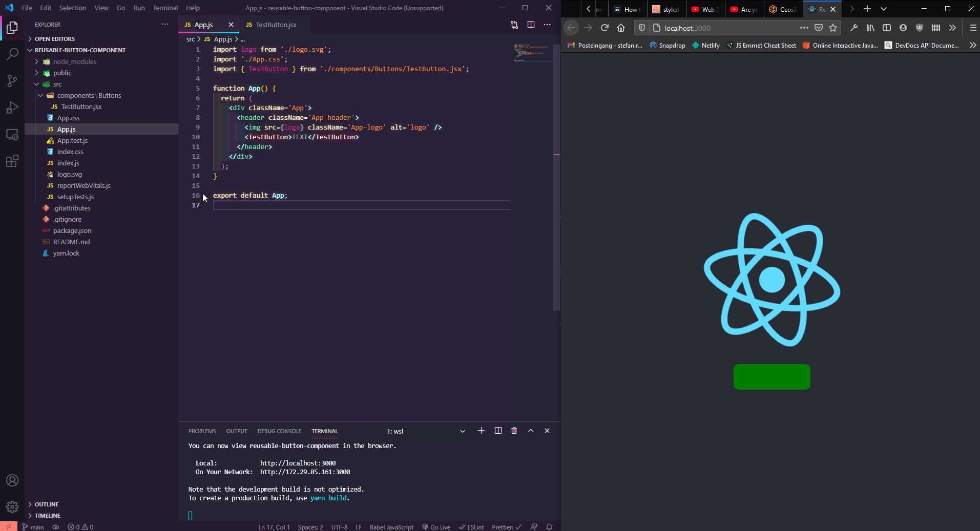The height and width of the screenshot is (531, 980).
Task: Open the Terminal menu
Action: [164, 8]
